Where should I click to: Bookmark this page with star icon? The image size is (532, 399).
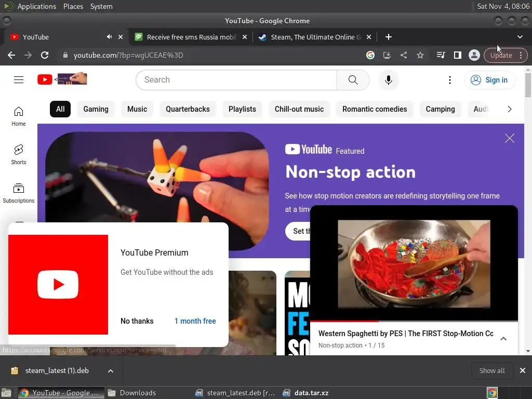click(x=420, y=55)
